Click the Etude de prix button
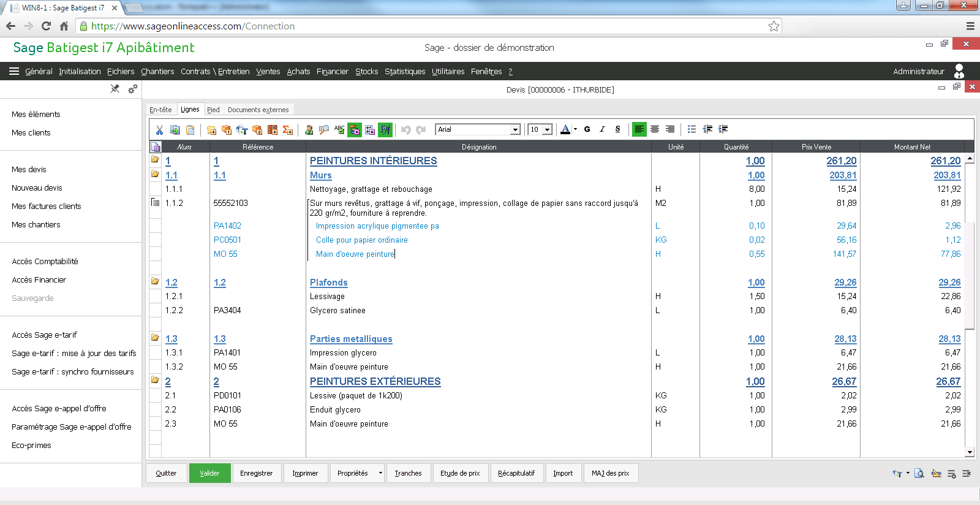Screen dimensions: 980x505 pos(460,473)
